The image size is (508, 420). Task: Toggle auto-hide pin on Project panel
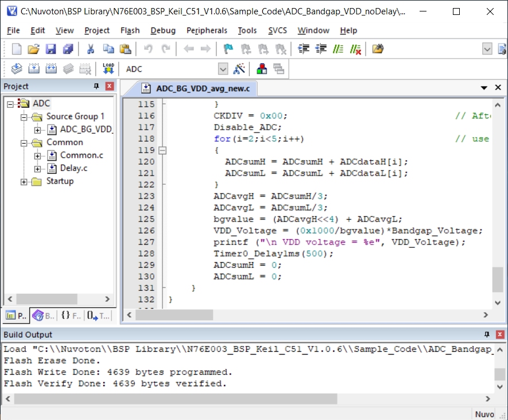[96, 86]
